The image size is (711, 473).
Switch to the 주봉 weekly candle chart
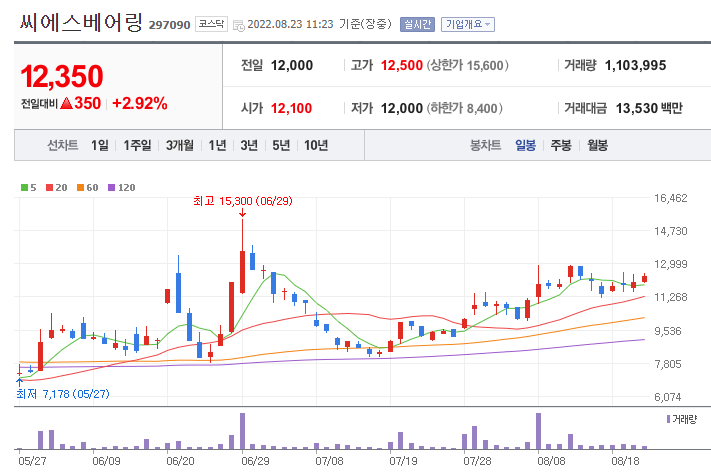(x=561, y=146)
